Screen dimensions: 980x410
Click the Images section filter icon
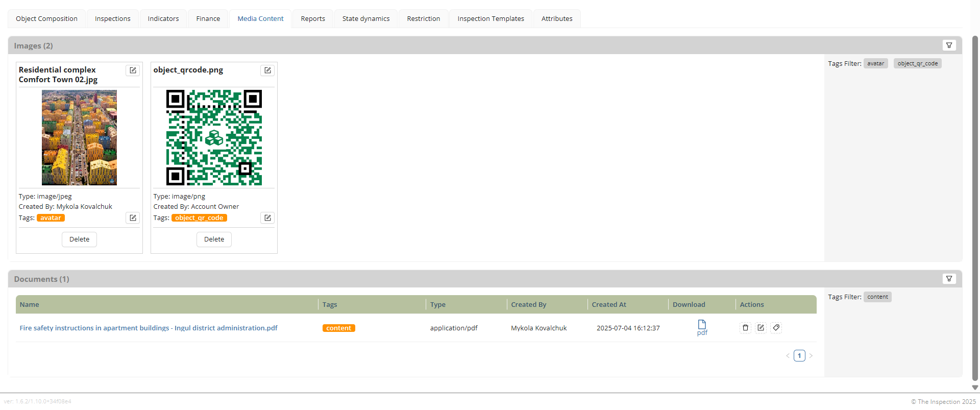(x=949, y=45)
